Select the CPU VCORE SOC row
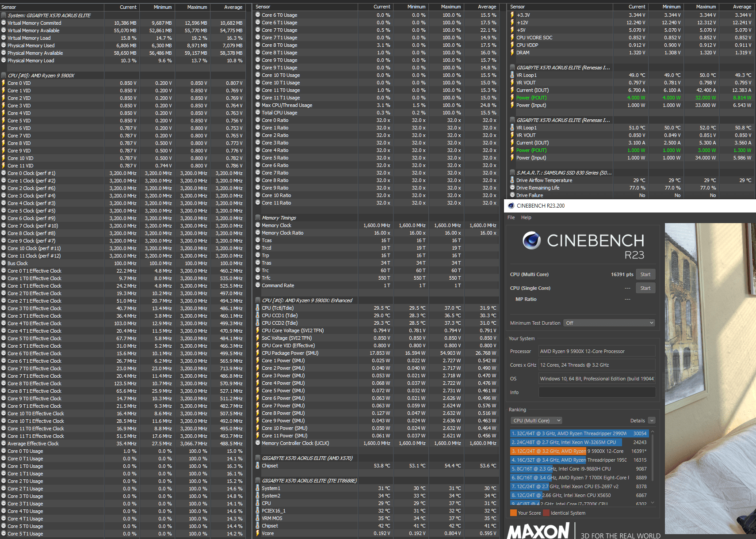The height and width of the screenshot is (539, 756). (632, 38)
